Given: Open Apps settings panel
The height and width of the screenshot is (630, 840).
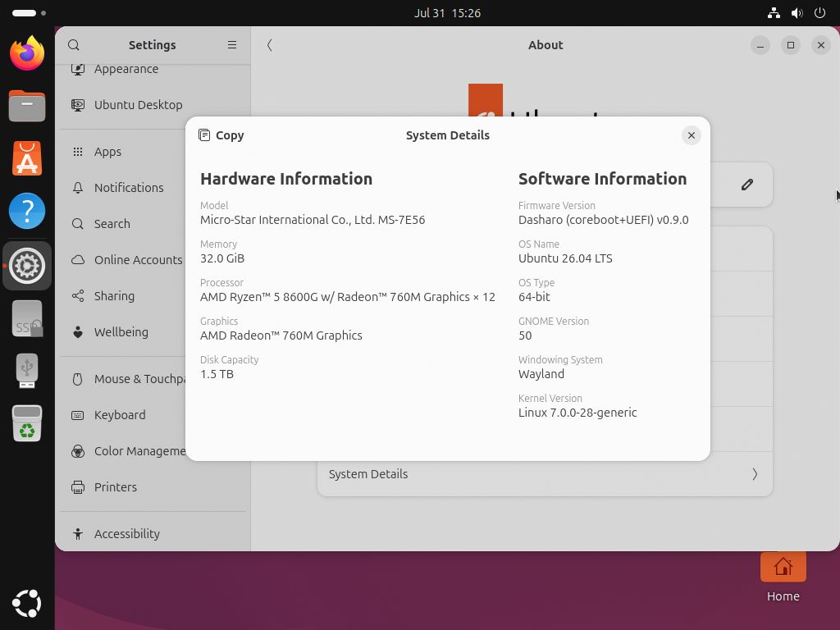Looking at the screenshot, I should pos(153,152).
